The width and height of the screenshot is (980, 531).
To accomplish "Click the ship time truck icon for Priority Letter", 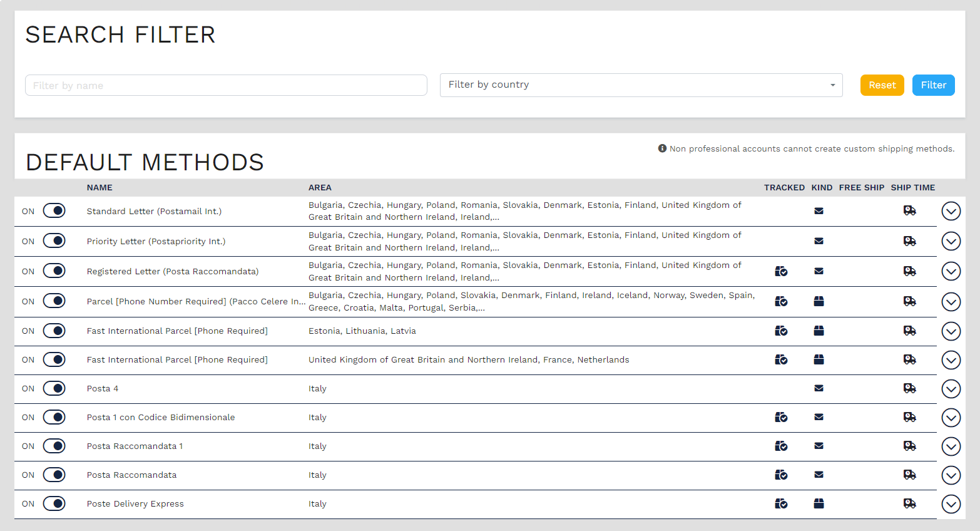I will [x=910, y=241].
